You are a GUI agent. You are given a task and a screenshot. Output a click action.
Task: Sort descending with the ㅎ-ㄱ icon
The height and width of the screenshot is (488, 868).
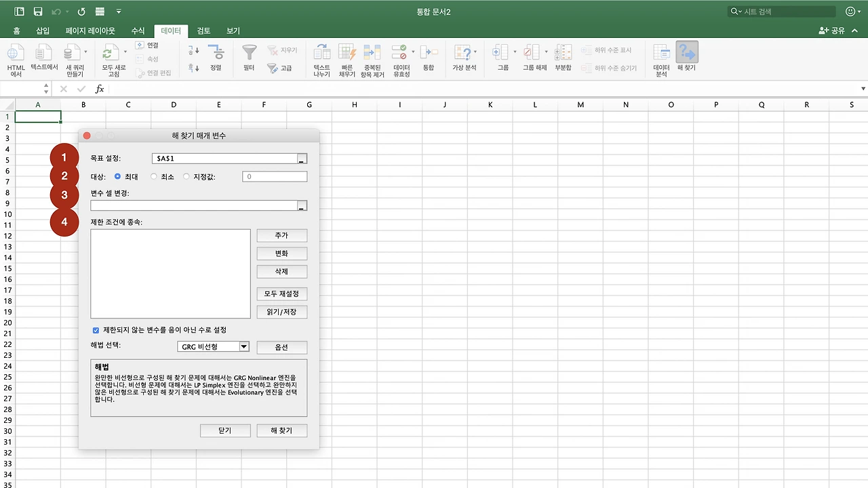pyautogui.click(x=194, y=67)
